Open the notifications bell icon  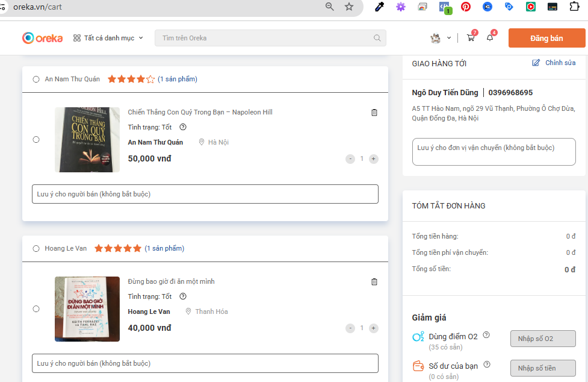[490, 38]
